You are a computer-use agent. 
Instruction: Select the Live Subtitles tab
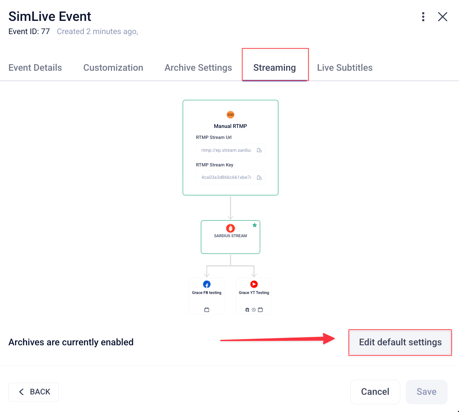(345, 68)
